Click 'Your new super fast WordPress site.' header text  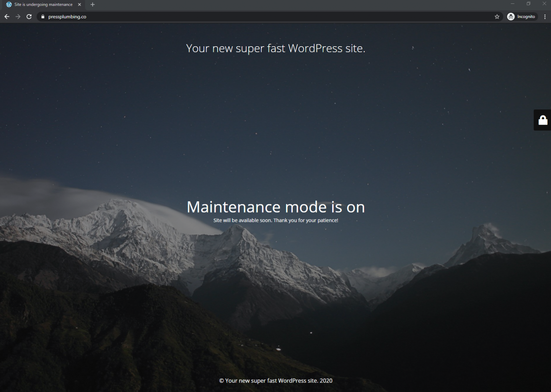275,48
